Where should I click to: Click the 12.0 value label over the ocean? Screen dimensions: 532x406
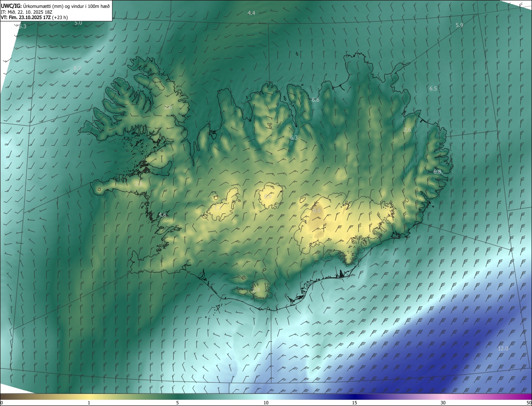click(x=503, y=349)
